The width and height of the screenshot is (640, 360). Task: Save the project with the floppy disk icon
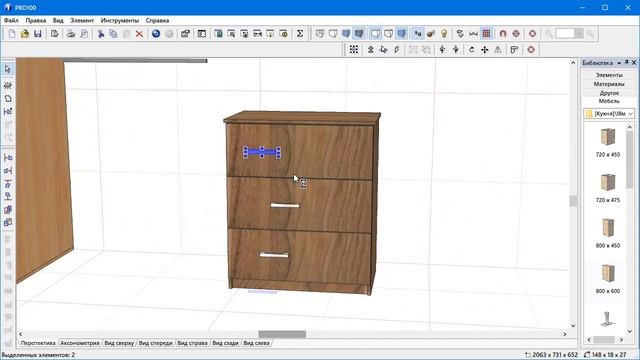tap(38, 34)
